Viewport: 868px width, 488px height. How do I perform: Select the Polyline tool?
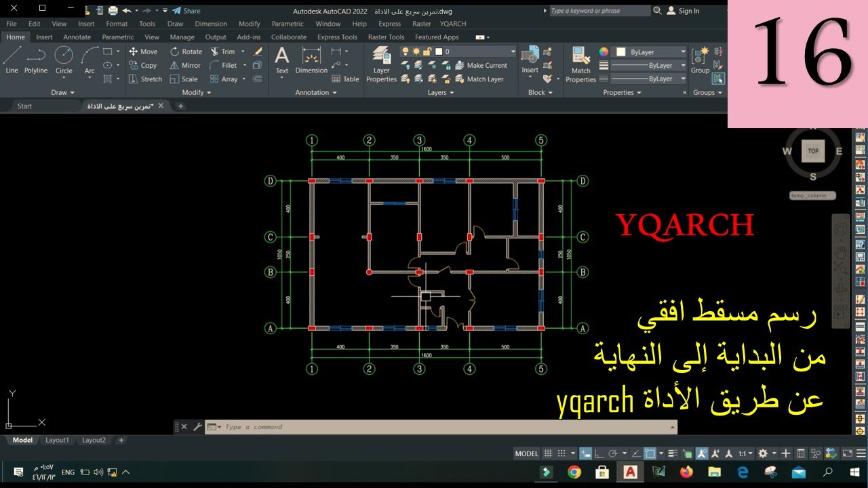[36, 60]
